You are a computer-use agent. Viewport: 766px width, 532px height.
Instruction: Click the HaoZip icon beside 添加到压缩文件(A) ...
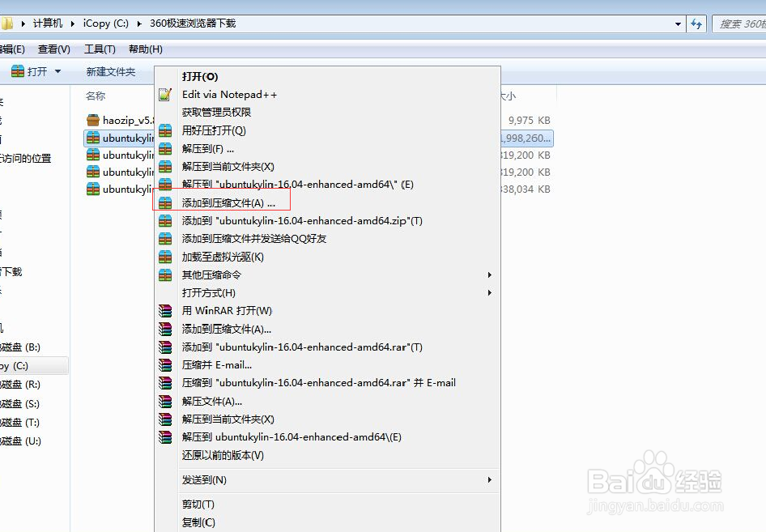pyautogui.click(x=165, y=202)
